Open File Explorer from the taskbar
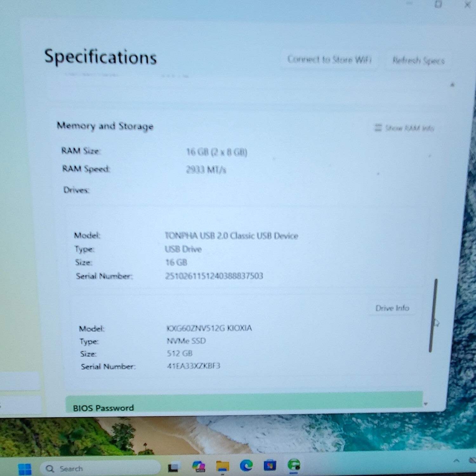 point(223,466)
